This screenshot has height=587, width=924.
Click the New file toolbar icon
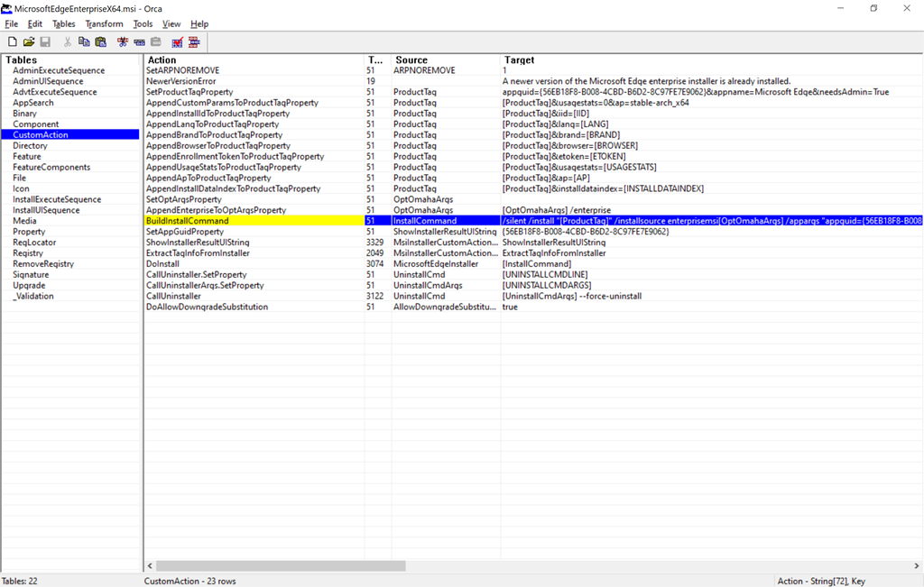pos(13,41)
